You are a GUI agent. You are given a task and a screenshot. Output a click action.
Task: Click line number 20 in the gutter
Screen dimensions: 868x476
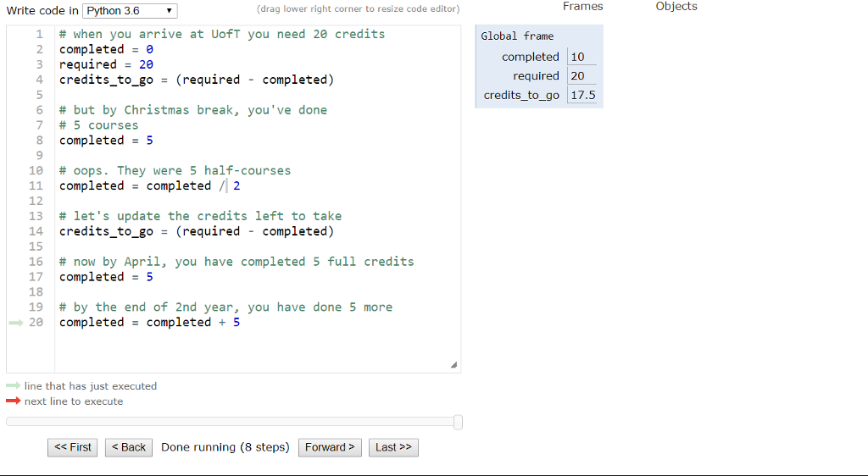click(x=36, y=323)
